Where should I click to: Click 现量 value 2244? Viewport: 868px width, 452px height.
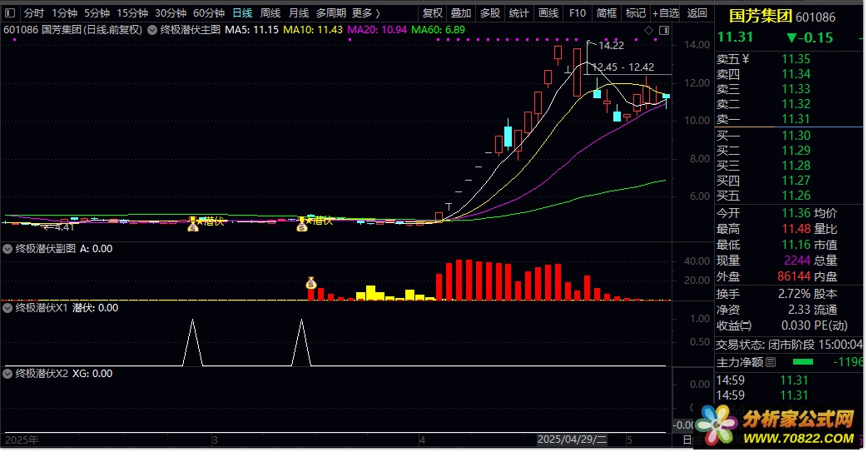797,261
